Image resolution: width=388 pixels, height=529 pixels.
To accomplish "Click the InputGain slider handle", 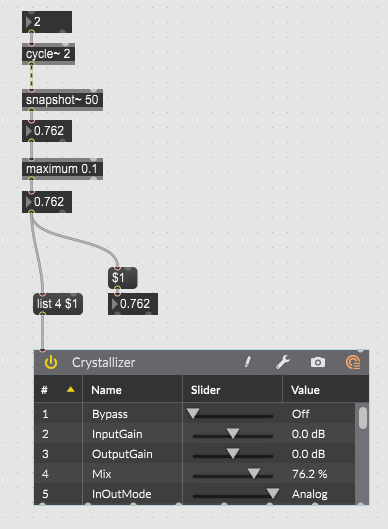I will tap(233, 433).
